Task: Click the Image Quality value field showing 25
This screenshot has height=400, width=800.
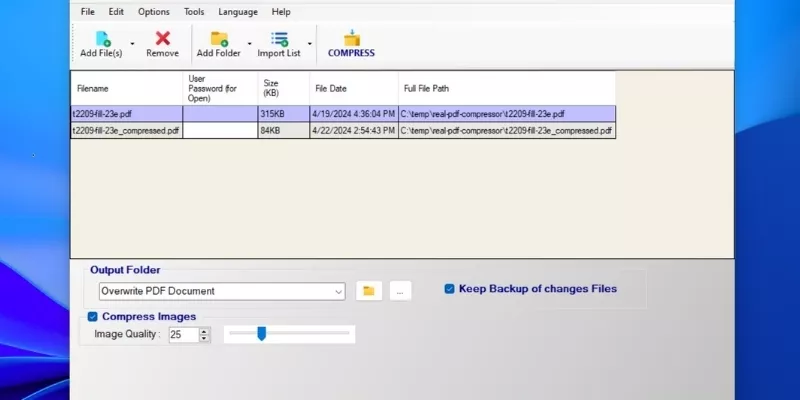Action: coord(184,335)
